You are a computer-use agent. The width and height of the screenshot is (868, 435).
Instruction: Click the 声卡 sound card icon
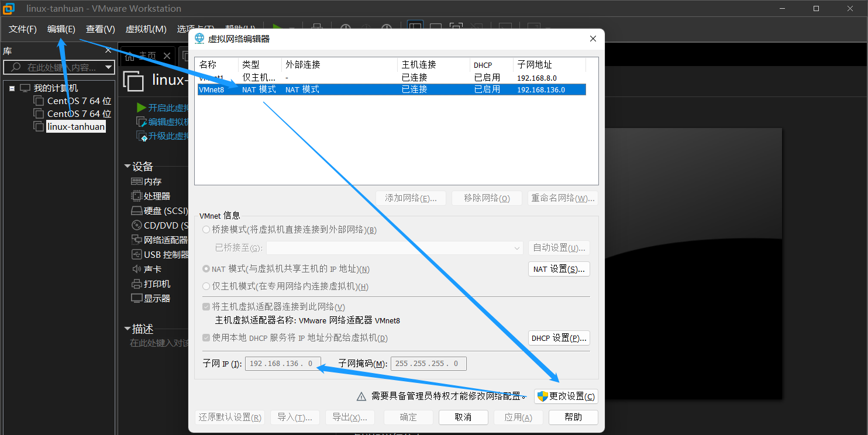(137, 269)
